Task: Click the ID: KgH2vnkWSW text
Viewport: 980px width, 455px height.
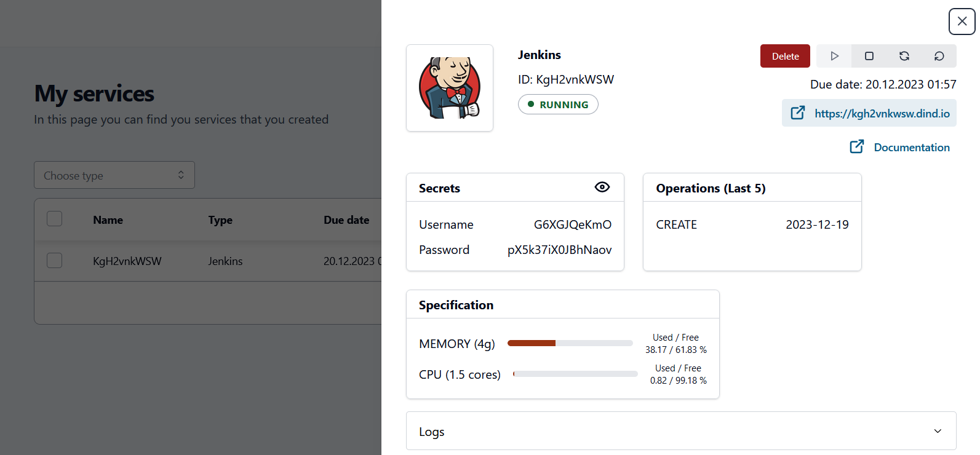Action: (566, 79)
